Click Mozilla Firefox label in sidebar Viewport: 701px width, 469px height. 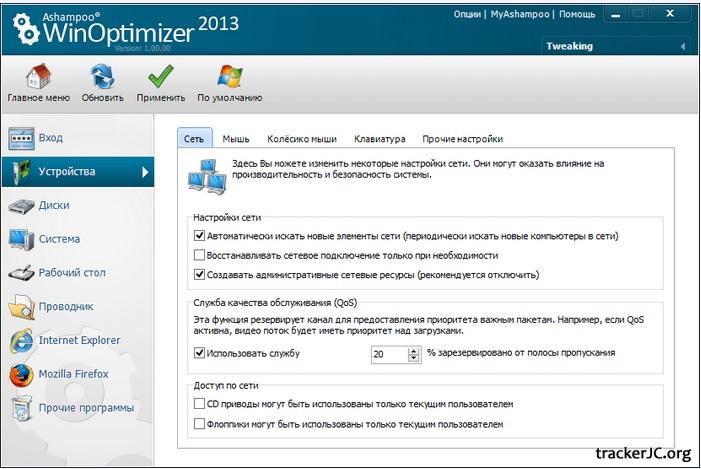73,374
